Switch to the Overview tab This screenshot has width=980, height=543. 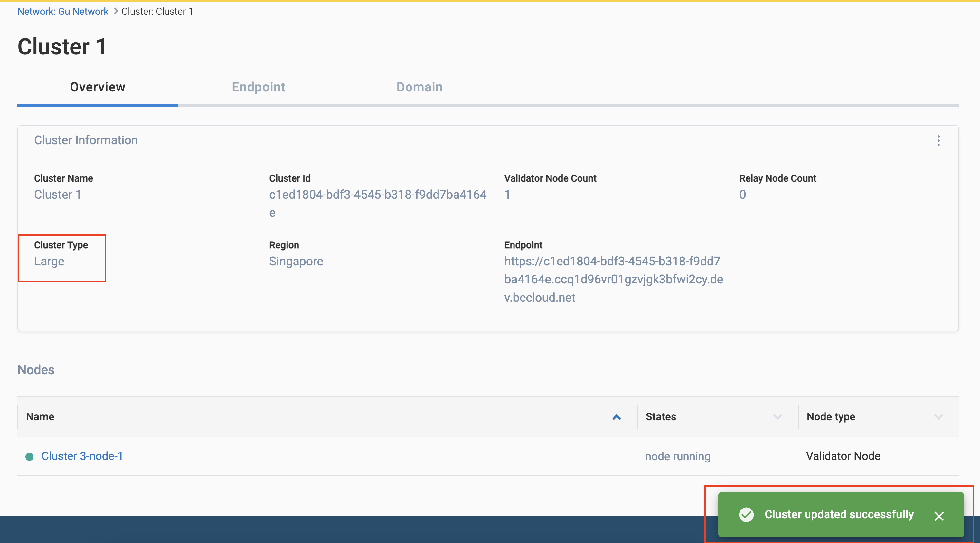(x=98, y=87)
